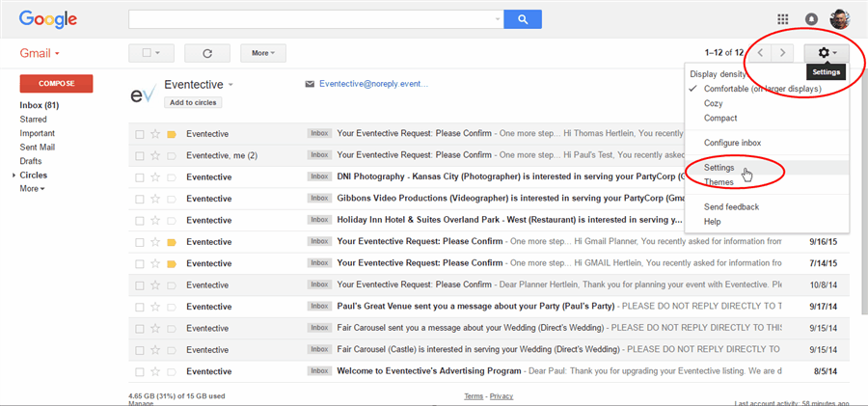
Task: Click the envelope icon beside Eventective email
Action: 310,84
